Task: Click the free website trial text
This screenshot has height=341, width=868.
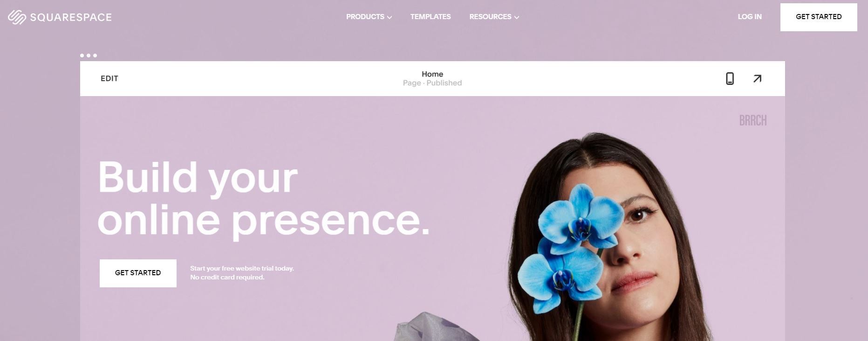Action: [x=242, y=273]
